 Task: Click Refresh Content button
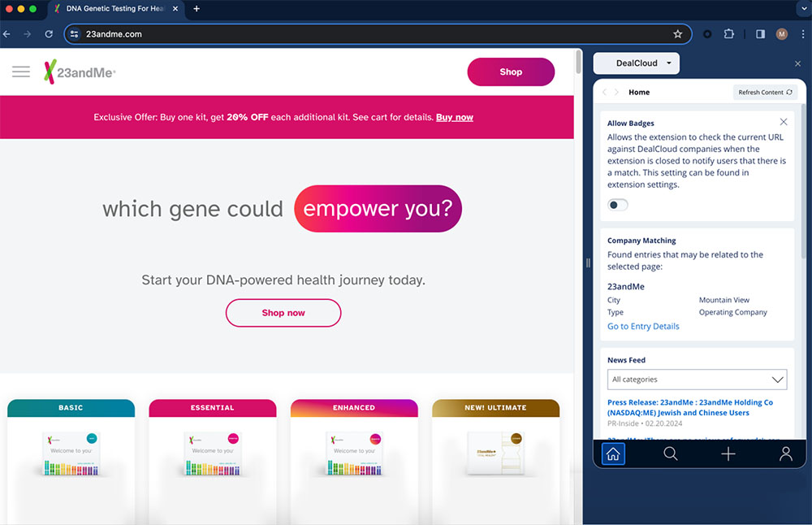pos(765,93)
